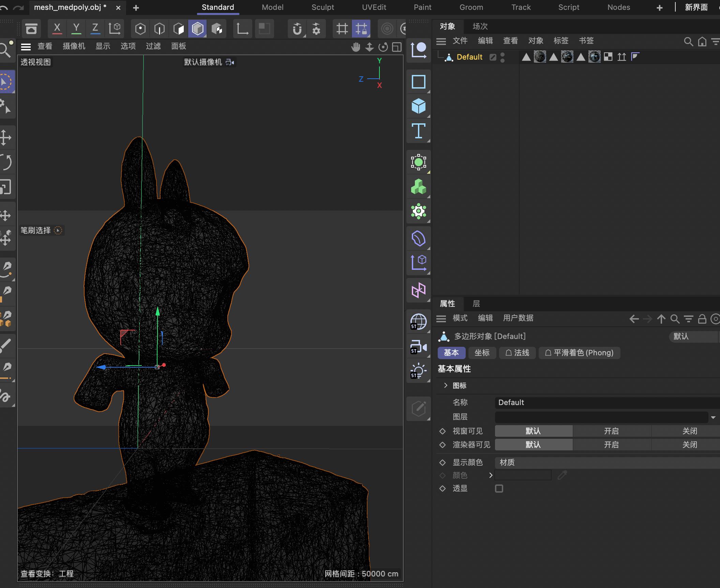Toggle the X axis lock
The height and width of the screenshot is (588, 720).
pos(57,29)
